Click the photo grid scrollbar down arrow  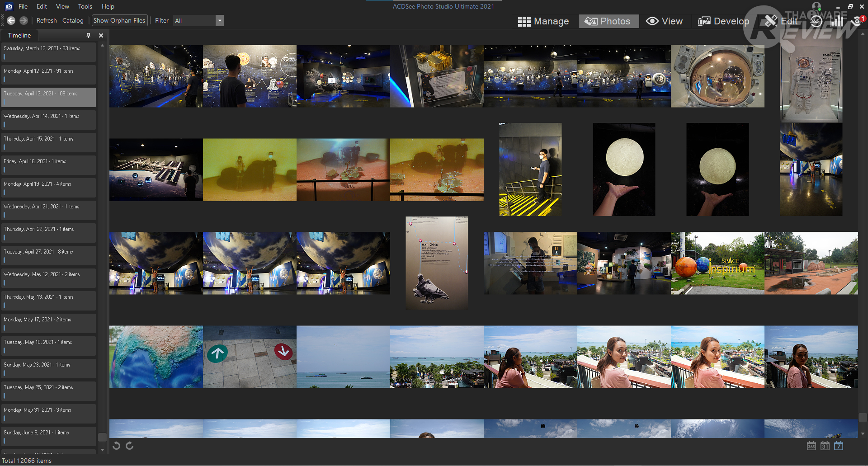[x=863, y=434]
